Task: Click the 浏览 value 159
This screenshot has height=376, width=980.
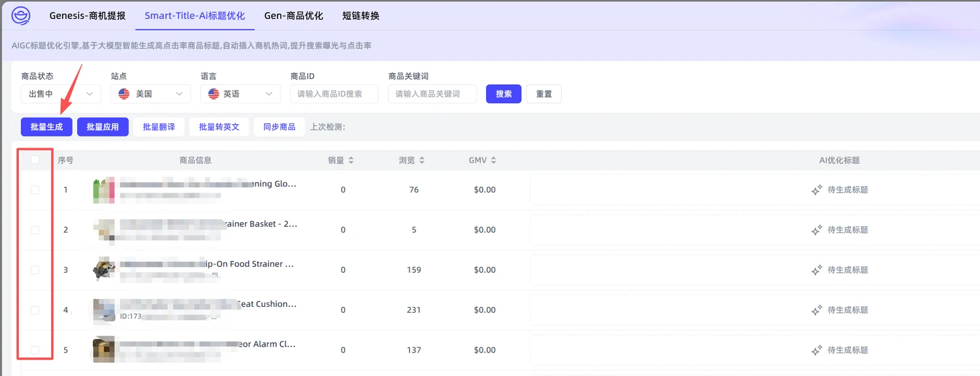Action: click(x=414, y=270)
